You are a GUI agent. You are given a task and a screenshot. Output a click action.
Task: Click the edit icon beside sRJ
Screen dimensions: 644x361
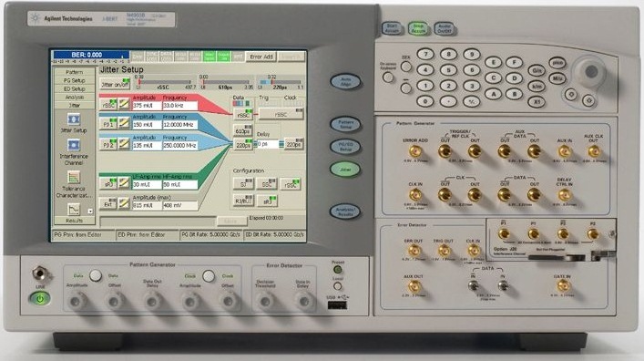124,183
